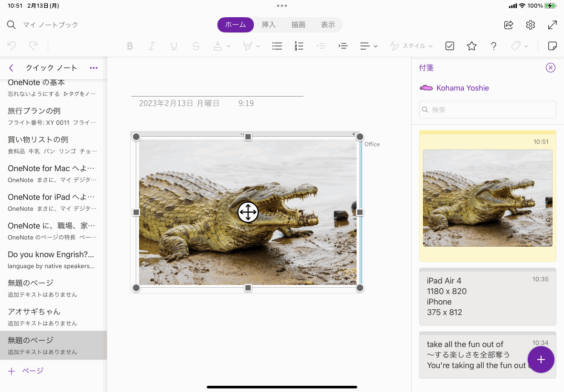Viewport: 564px width, 392px height.
Task: Add a new page with ＋ ページ
Action: 25,371
